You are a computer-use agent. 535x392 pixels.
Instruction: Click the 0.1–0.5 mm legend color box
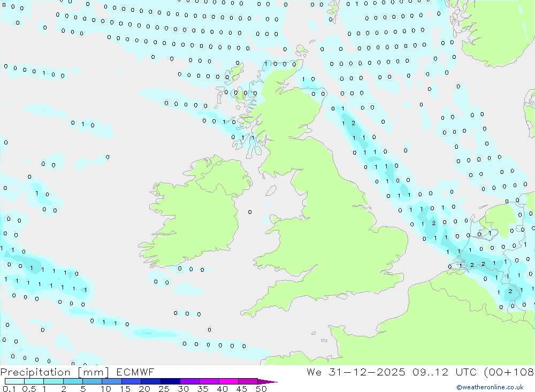(x=14, y=381)
